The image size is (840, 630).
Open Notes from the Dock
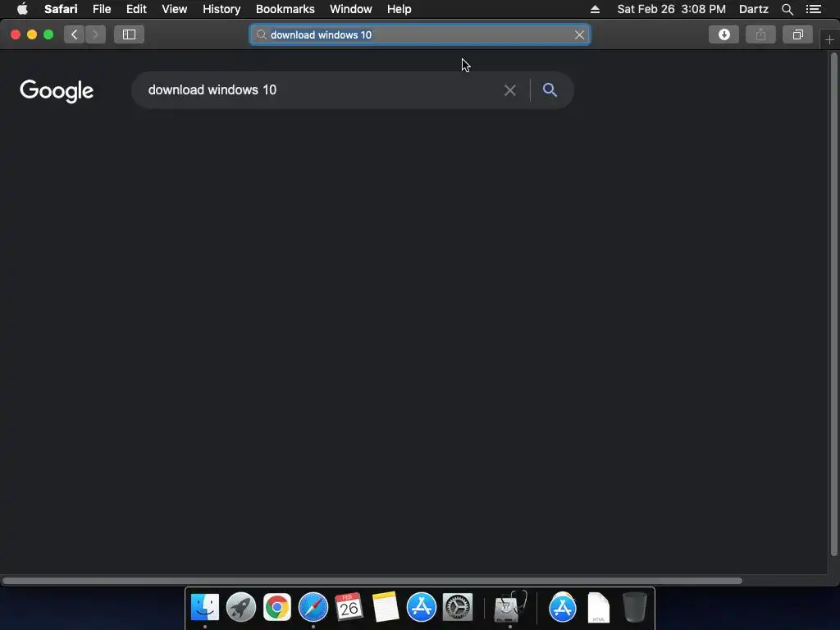pyautogui.click(x=386, y=608)
